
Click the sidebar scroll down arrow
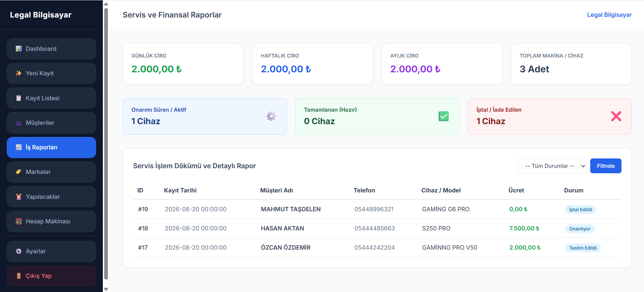[106, 289]
